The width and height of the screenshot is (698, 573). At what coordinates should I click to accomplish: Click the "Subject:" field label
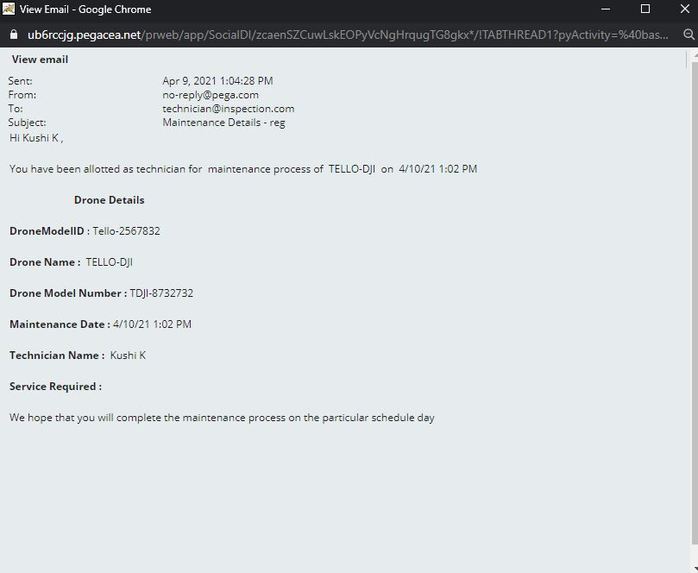[x=27, y=122]
